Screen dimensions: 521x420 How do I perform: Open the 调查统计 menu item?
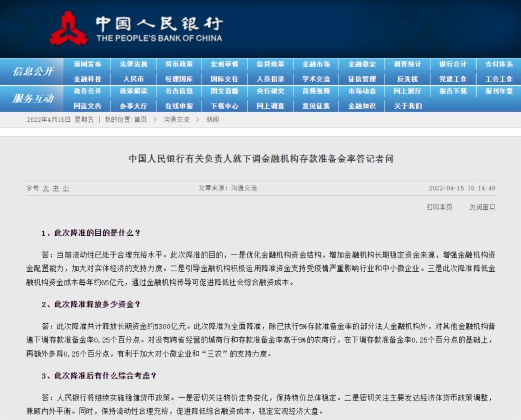point(407,64)
